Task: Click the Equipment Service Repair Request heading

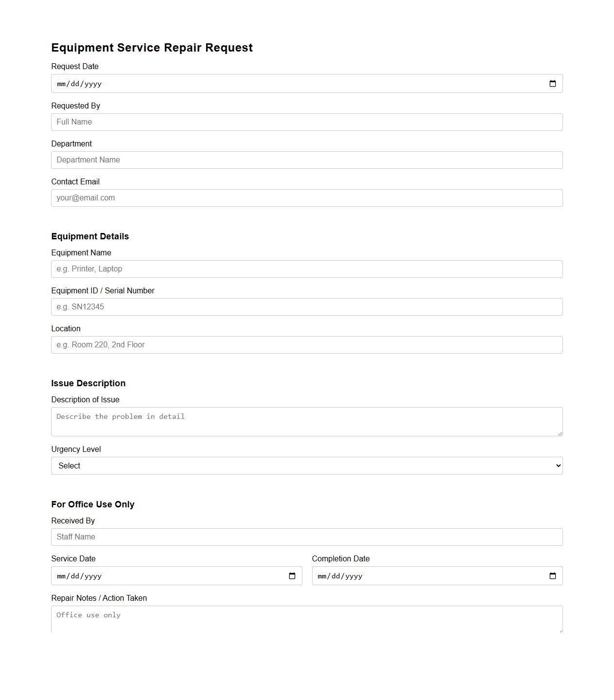Action: click(x=152, y=47)
